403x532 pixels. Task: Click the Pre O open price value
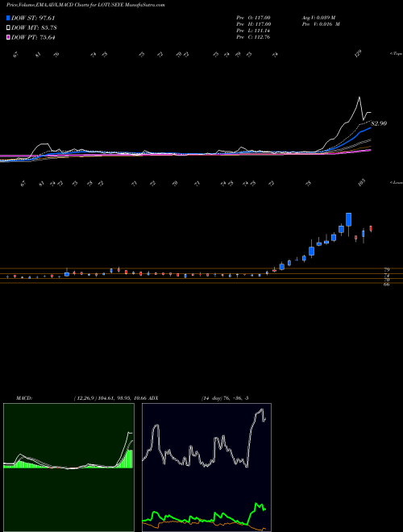pos(253,18)
